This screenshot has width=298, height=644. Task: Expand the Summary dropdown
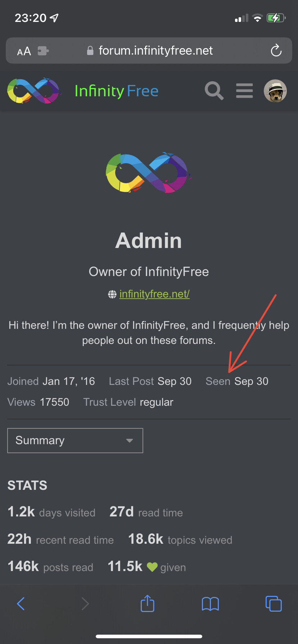(75, 440)
